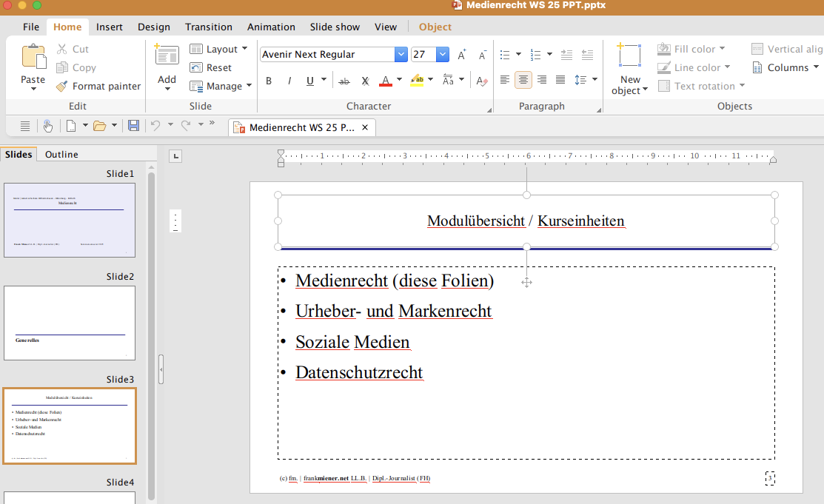824x504 pixels.
Task: Click the font size field showing 27
Action: [x=423, y=54]
